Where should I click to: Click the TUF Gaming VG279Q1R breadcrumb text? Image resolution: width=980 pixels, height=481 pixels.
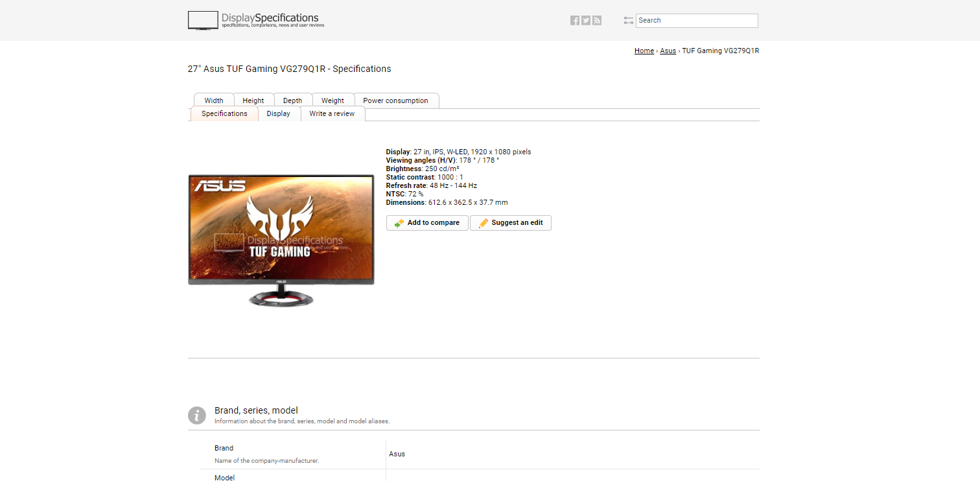(720, 51)
